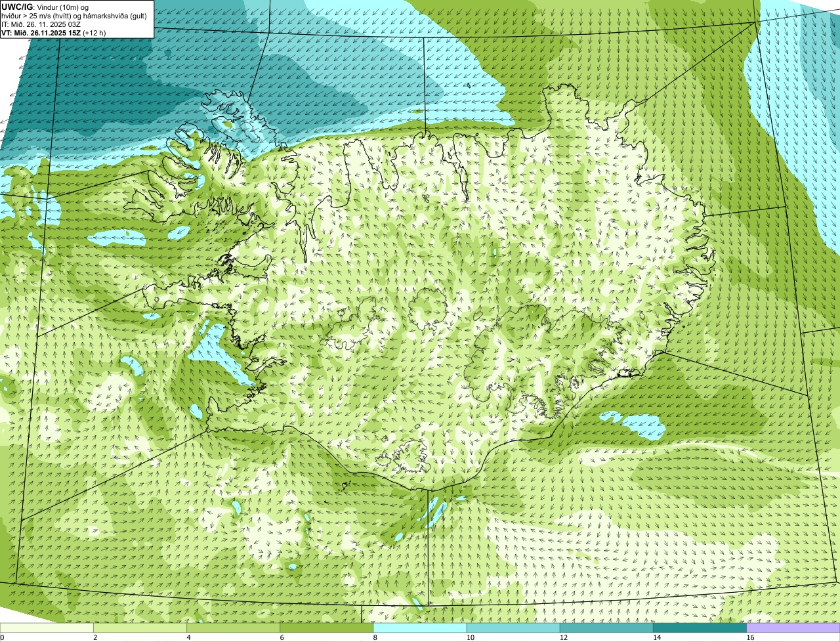The height and width of the screenshot is (642, 840).
Task: Click the legend scale label '16'
Action: click(750, 637)
